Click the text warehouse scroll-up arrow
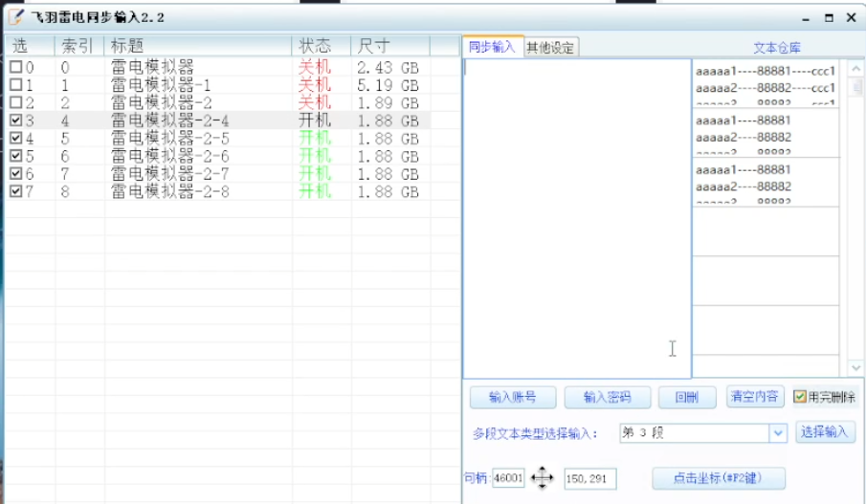This screenshot has height=504, width=866. coord(855,68)
